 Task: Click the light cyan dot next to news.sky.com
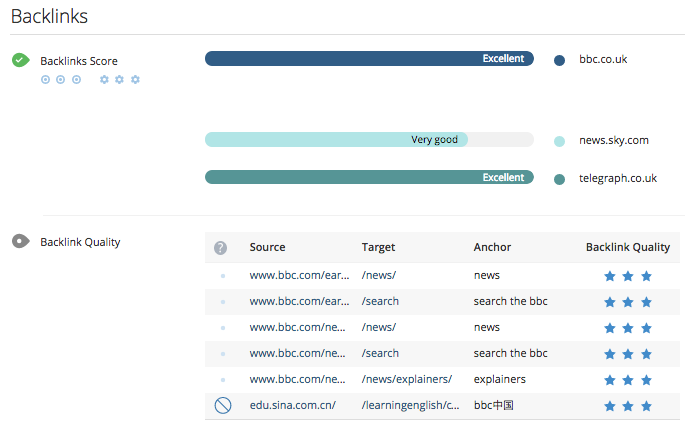point(559,141)
